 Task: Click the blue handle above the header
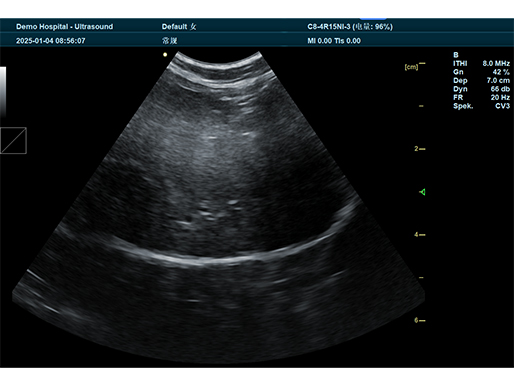pyautogui.click(x=373, y=18)
